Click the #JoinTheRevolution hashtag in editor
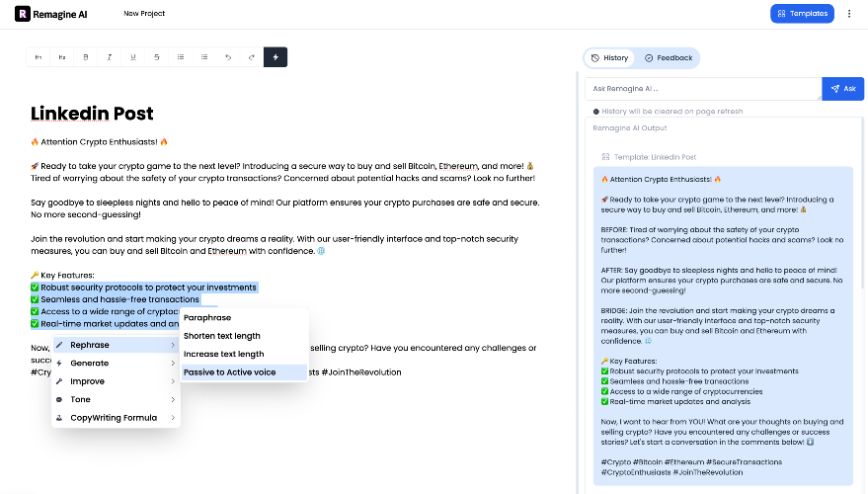The height and width of the screenshot is (494, 868). click(x=361, y=372)
